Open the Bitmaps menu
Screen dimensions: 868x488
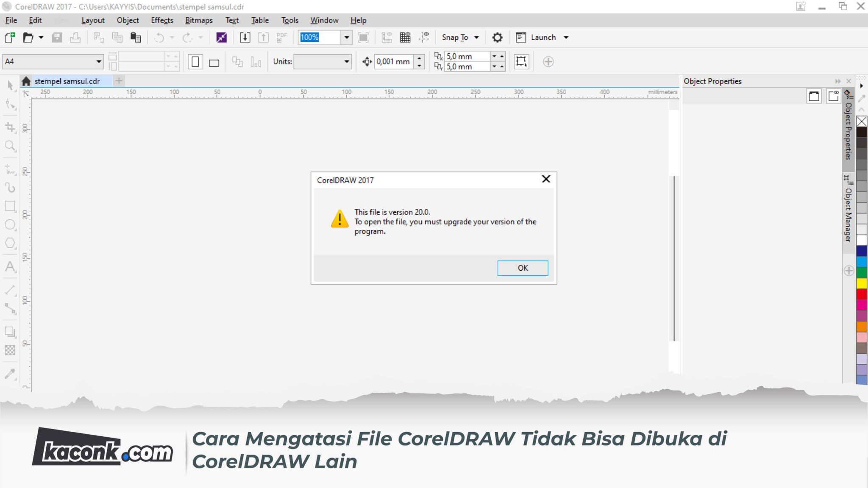198,20
